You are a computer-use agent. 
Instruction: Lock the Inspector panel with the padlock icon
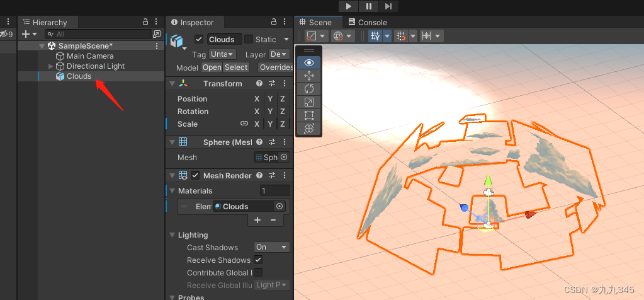point(274,22)
